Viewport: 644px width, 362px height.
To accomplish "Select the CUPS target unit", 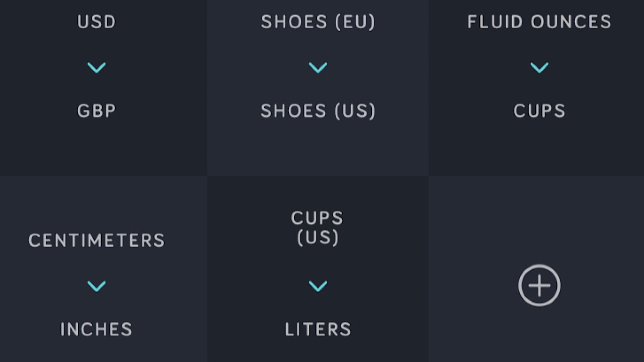I will click(x=539, y=111).
